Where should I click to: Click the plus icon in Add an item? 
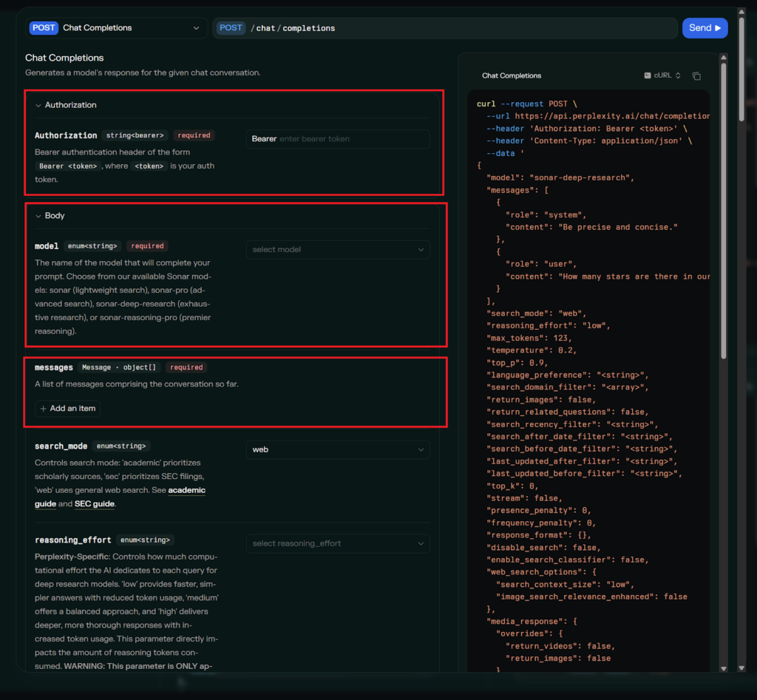pos(44,409)
